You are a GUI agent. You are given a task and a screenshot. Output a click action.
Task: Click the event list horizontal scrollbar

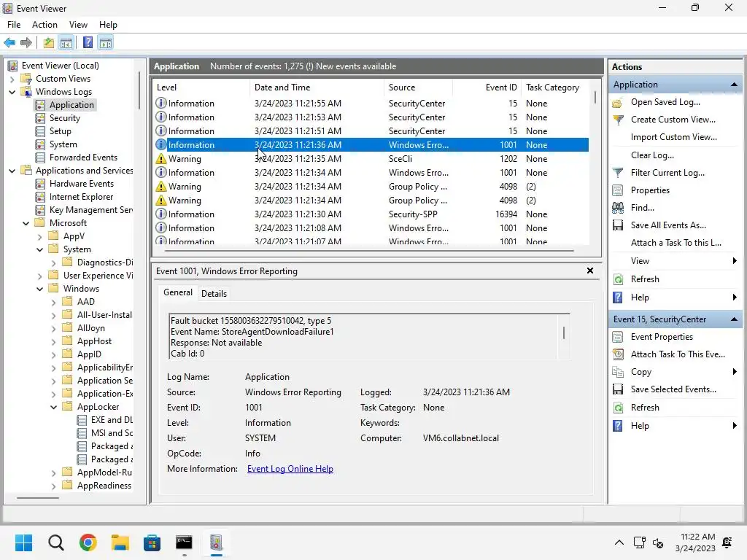point(370,249)
